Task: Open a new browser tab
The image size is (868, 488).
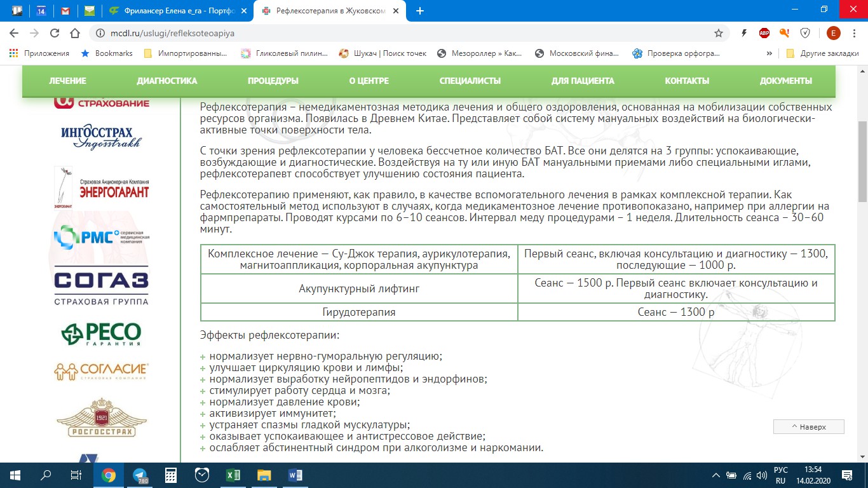Action: (419, 11)
